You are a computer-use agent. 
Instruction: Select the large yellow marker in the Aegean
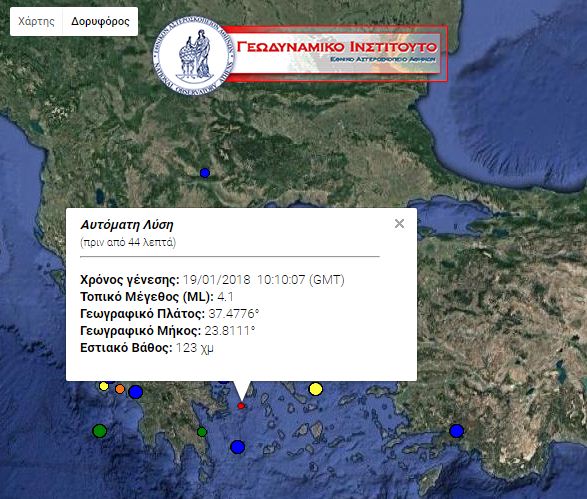[316, 389]
